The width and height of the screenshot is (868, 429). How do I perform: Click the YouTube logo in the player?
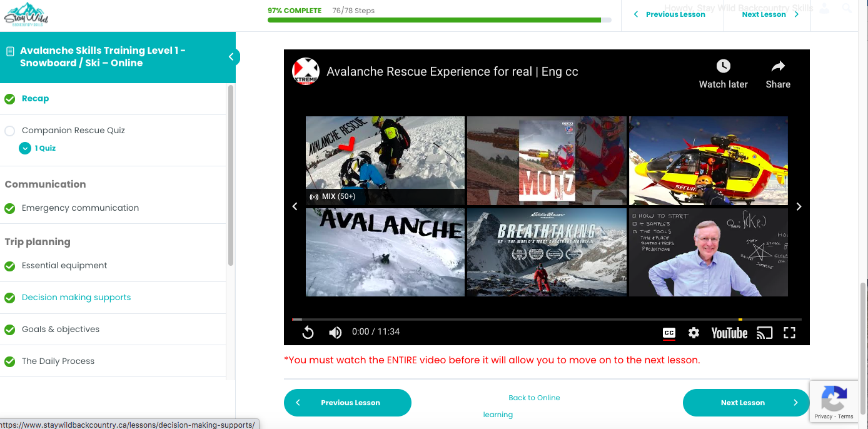point(729,333)
